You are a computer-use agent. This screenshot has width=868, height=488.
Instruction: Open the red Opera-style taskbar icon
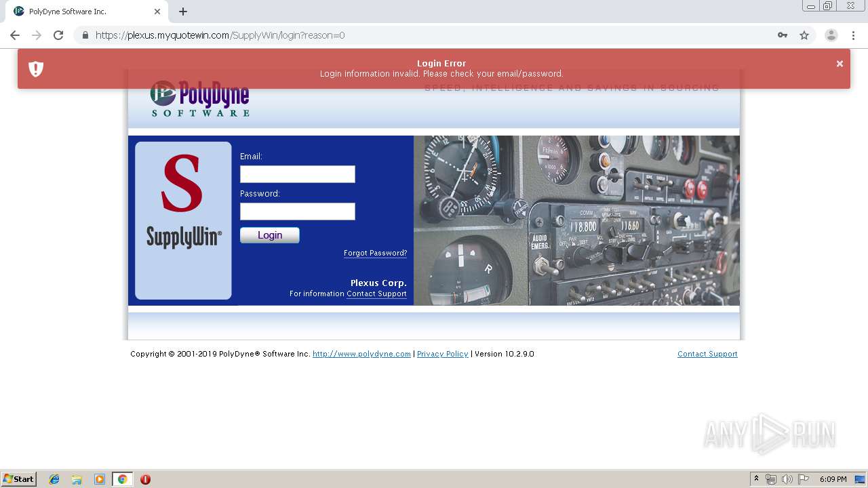(145, 479)
